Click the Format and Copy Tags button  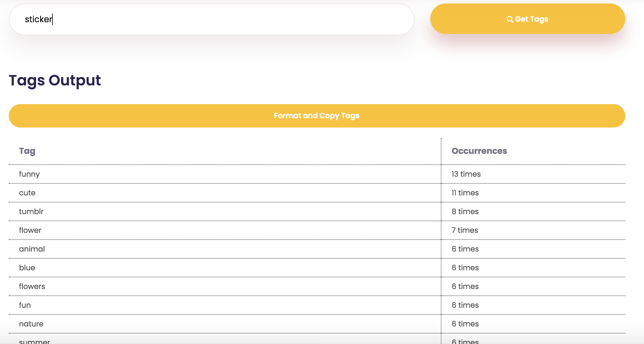pos(317,116)
